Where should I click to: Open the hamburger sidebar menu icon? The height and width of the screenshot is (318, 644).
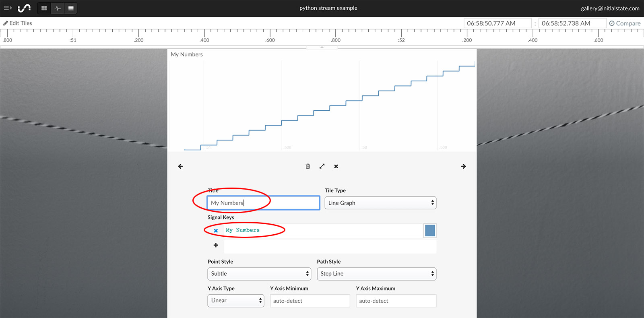(x=8, y=8)
